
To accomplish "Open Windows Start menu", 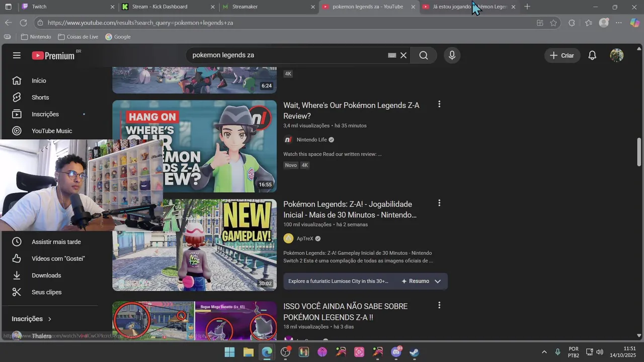I will pos(229,352).
